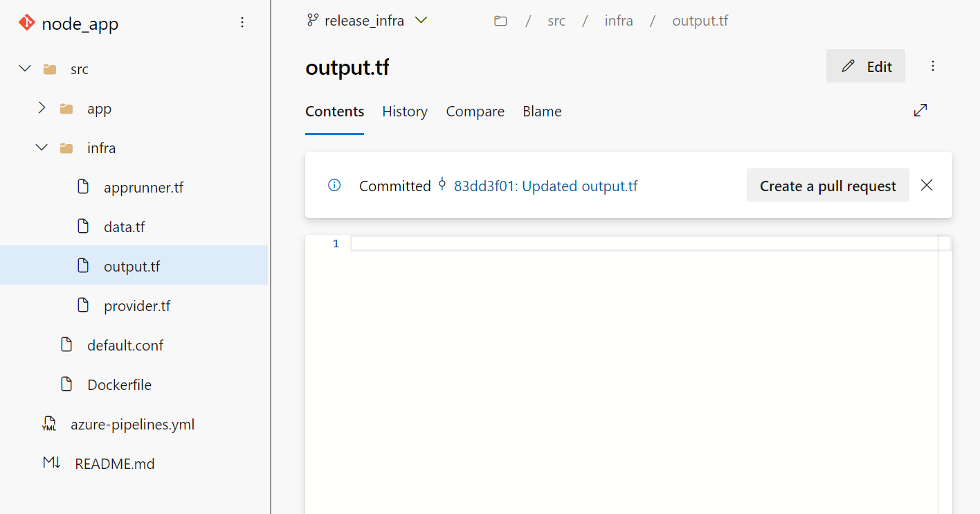Navigate to src in the breadcrumb
Screen dimensions: 980x514
pos(556,21)
